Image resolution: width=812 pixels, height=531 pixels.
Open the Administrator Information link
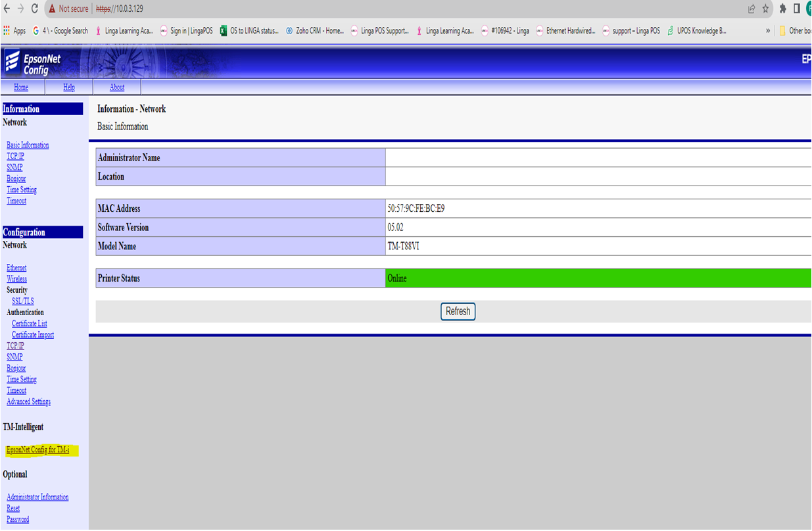point(37,497)
